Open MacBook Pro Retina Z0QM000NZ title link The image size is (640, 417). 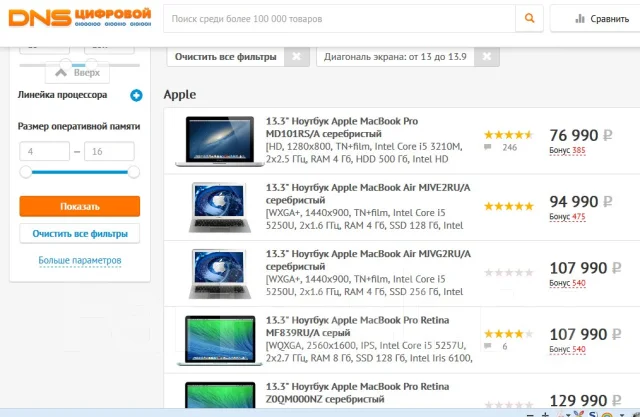pyautogui.click(x=358, y=393)
